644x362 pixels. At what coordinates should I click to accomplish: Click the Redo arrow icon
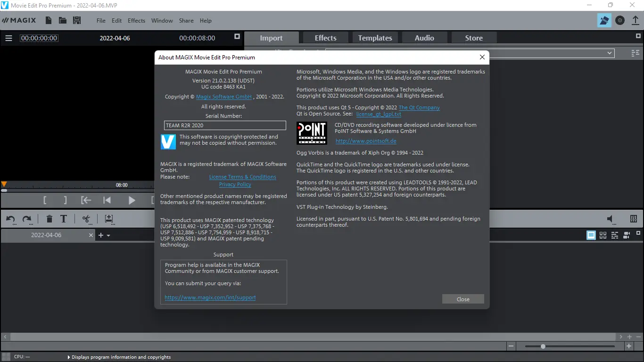[x=27, y=219]
